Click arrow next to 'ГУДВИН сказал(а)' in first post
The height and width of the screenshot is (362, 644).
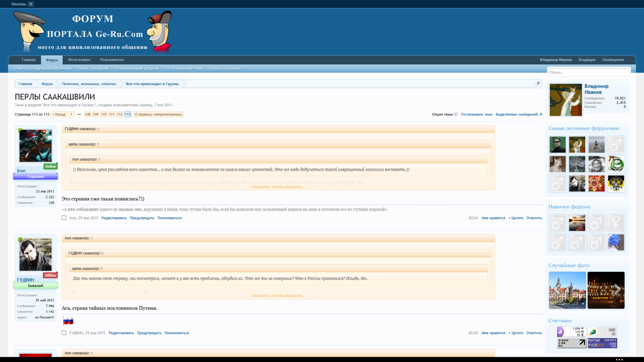(99, 129)
